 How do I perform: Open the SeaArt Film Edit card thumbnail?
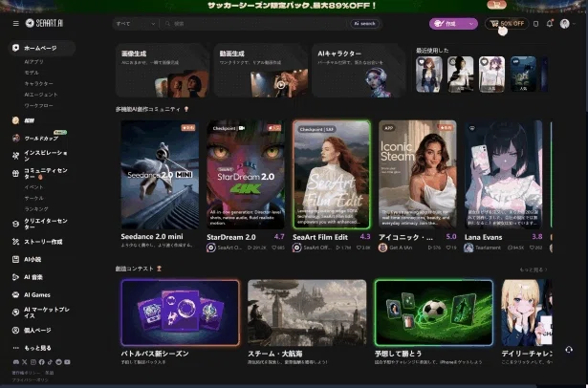[x=332, y=174]
